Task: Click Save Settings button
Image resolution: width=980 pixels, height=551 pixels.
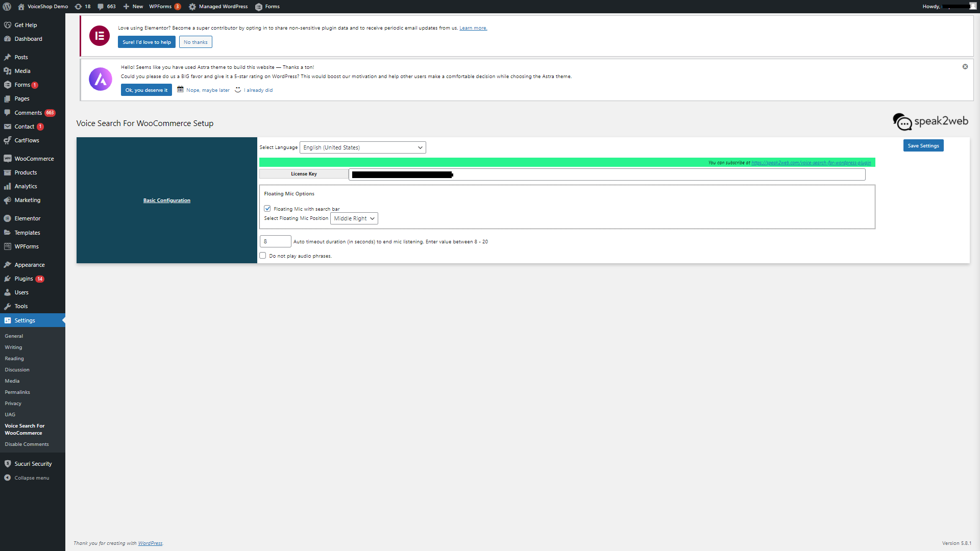Action: (923, 146)
